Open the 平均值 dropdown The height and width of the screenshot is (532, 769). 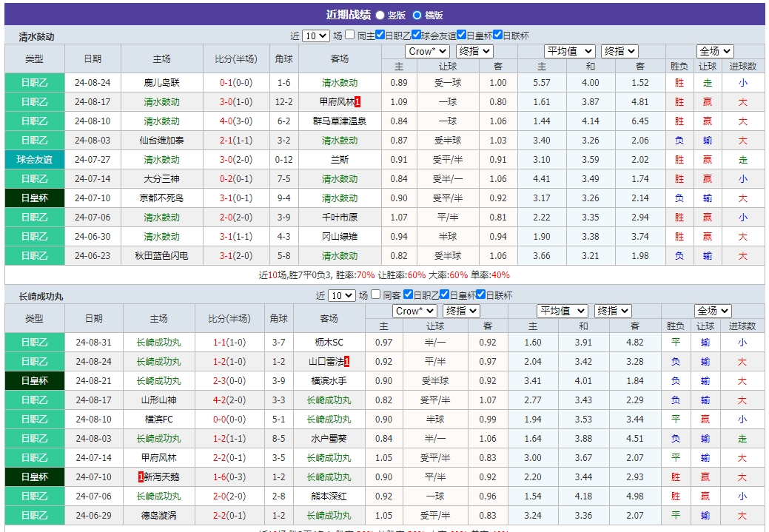point(568,50)
